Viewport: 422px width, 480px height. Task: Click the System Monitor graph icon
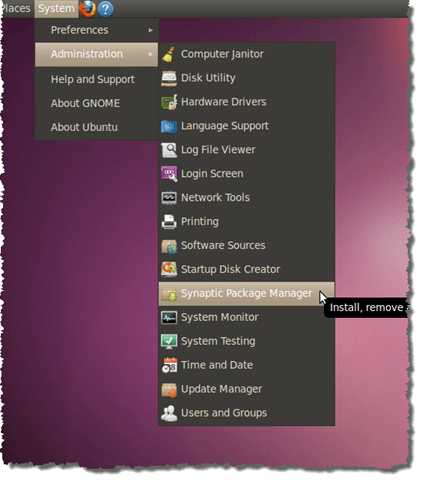coord(169,317)
